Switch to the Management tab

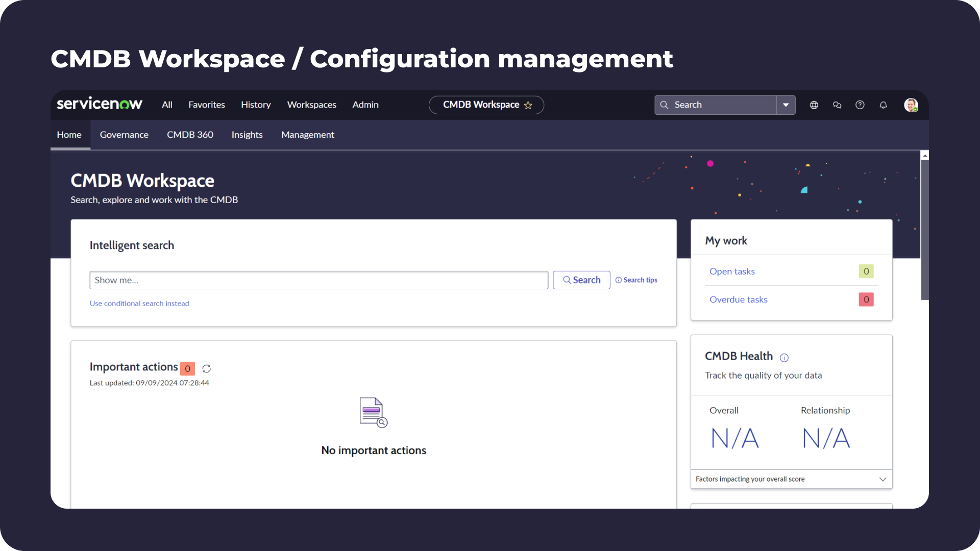pos(308,135)
